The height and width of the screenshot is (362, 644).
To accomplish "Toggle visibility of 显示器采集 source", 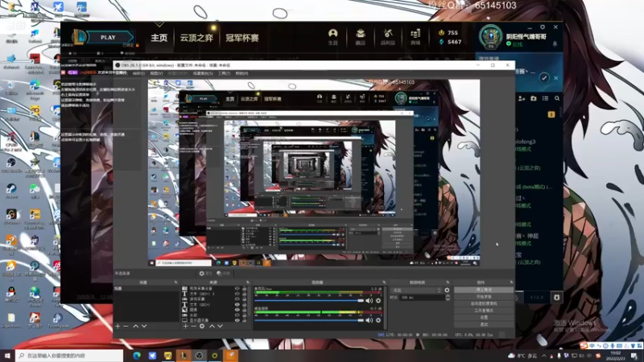I will pos(237,320).
